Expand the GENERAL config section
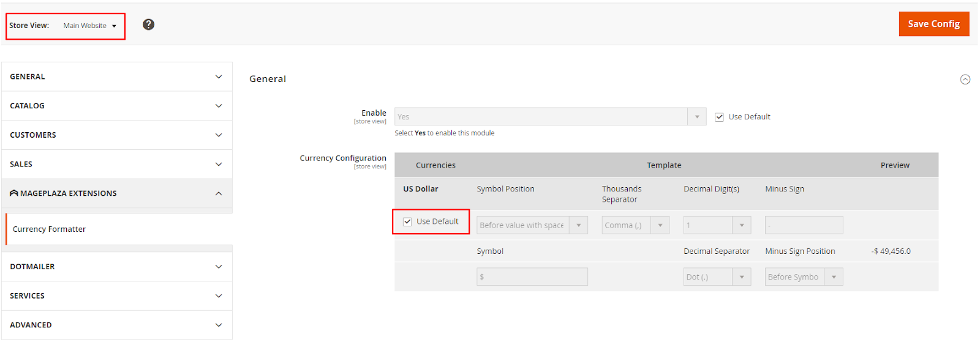Screen dimensions: 980x342 tap(117, 77)
